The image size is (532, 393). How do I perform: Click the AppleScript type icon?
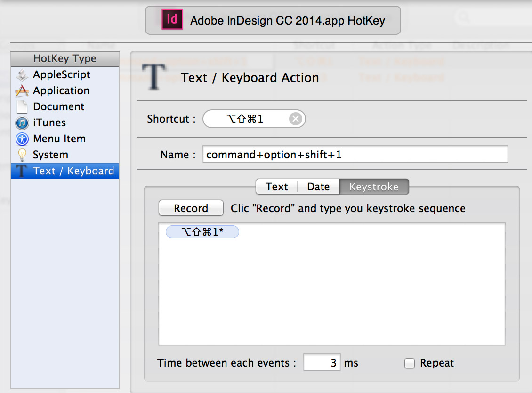(22, 75)
